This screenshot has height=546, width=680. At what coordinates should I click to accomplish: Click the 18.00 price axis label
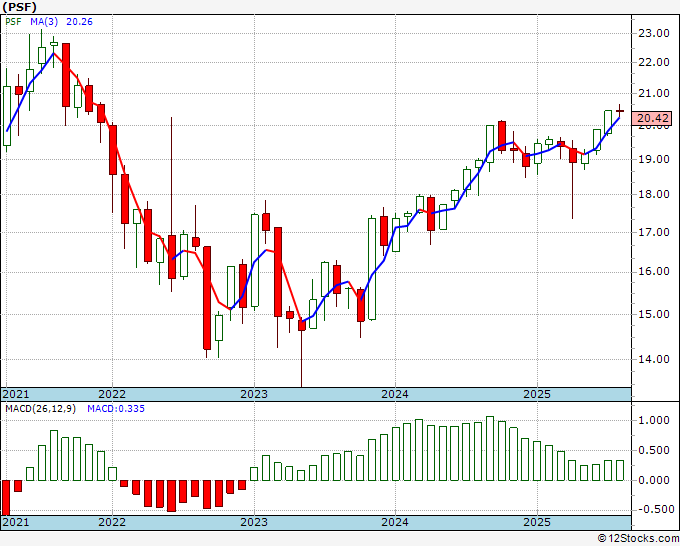654,194
